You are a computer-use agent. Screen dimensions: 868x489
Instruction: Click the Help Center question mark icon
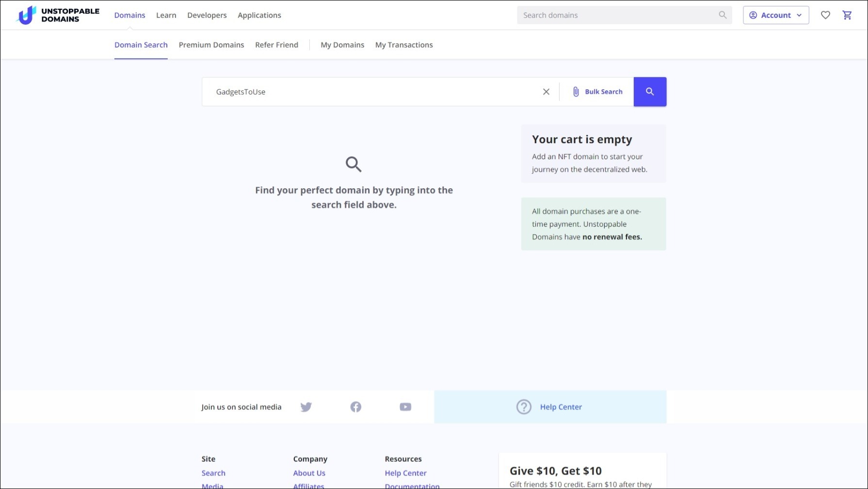(524, 407)
